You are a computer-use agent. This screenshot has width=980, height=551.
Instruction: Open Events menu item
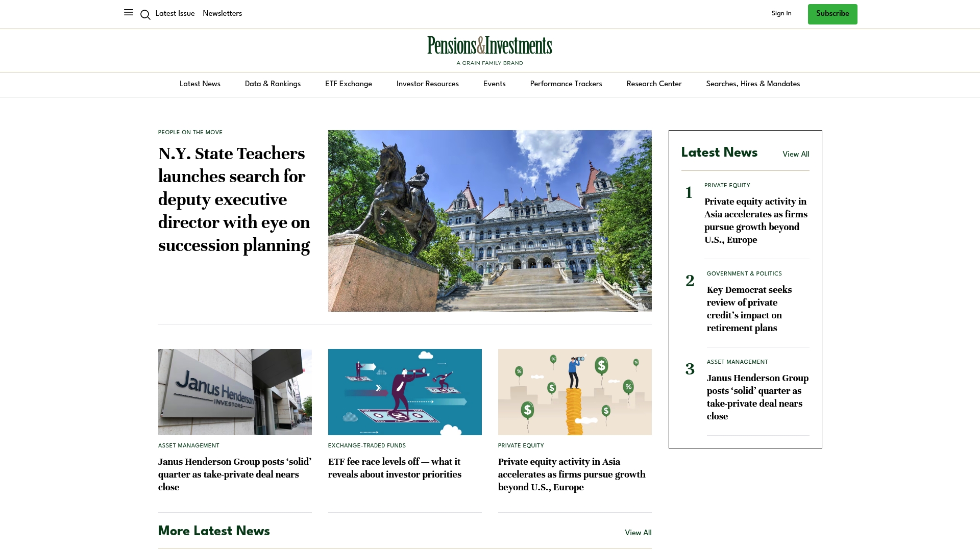495,84
